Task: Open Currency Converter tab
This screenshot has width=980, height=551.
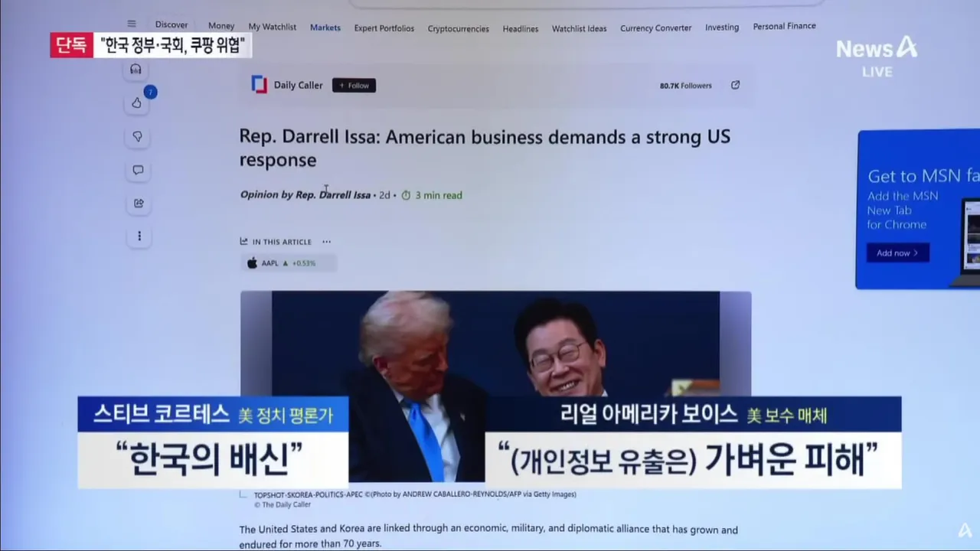Action: (x=656, y=28)
